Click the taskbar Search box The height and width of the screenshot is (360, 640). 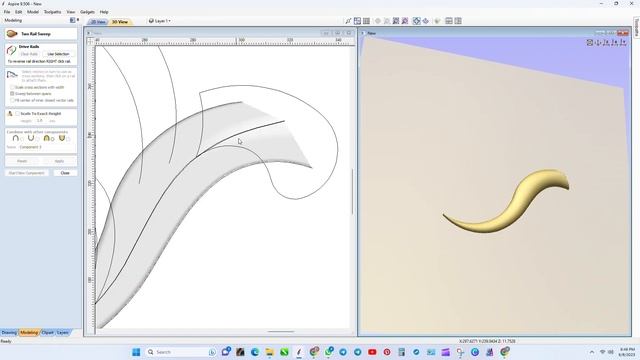(x=181, y=352)
